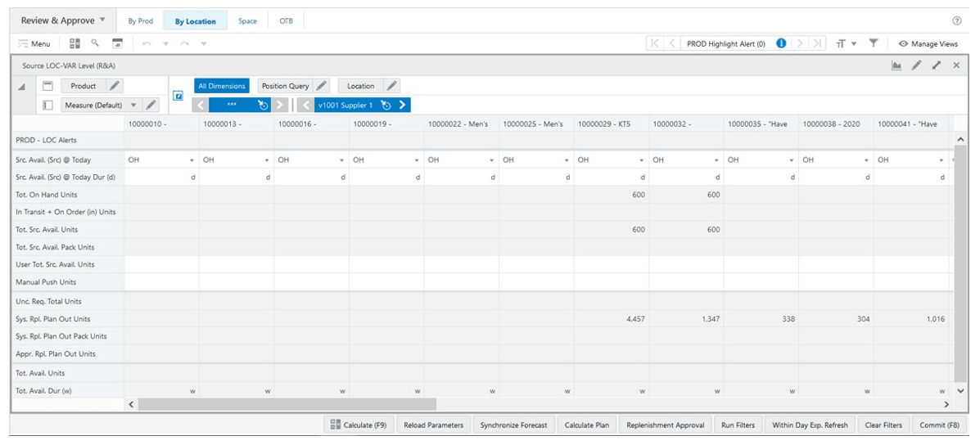The width and height of the screenshot is (980, 445).
Task: Click Within Day Exp. Refresh
Action: (810, 425)
